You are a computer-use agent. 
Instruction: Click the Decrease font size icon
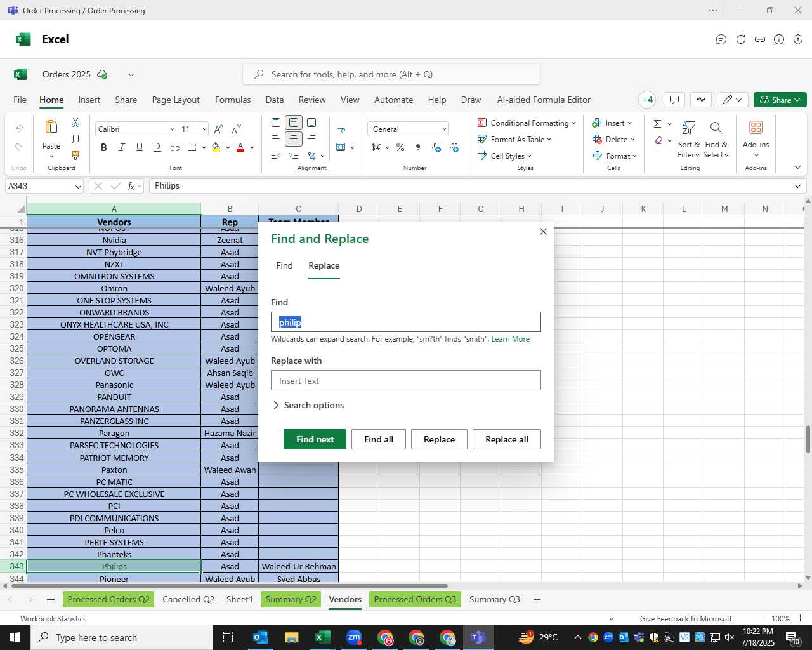click(x=236, y=129)
